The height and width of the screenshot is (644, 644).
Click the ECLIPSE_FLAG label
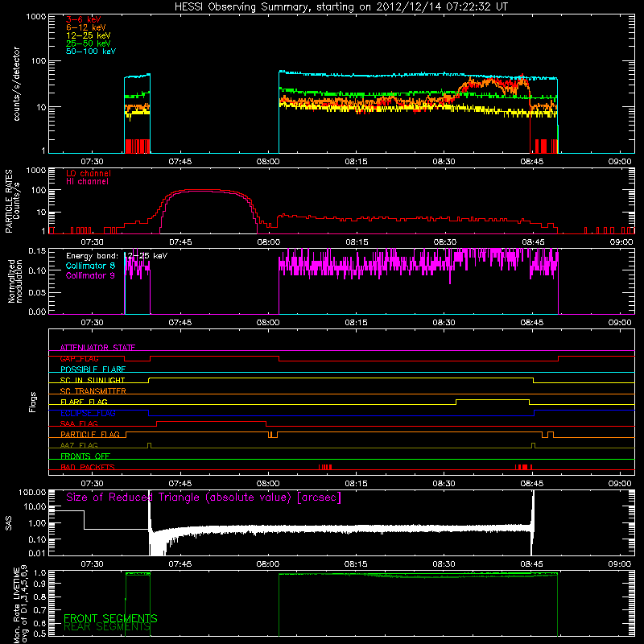tap(88, 413)
